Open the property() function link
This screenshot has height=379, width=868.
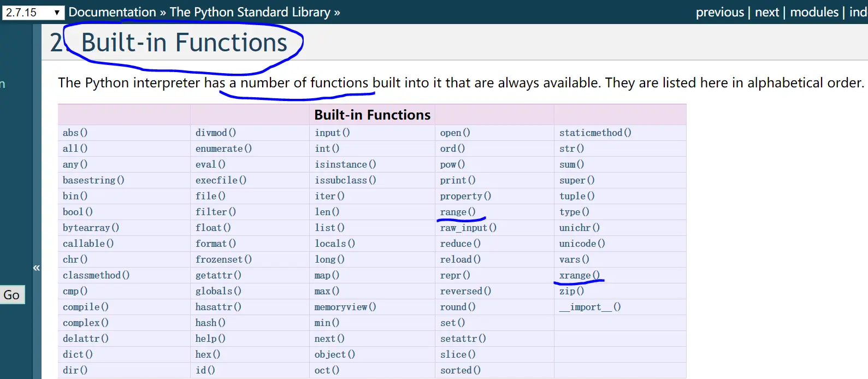tap(465, 196)
